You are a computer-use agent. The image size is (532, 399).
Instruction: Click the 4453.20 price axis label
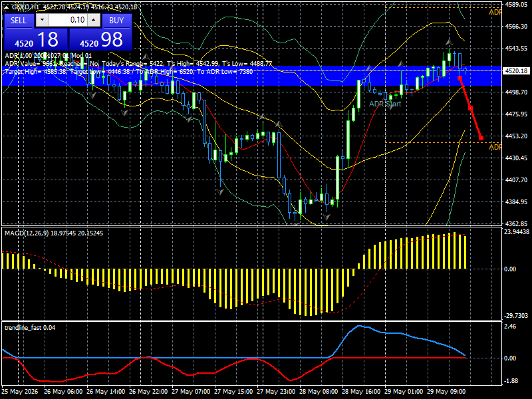point(517,136)
